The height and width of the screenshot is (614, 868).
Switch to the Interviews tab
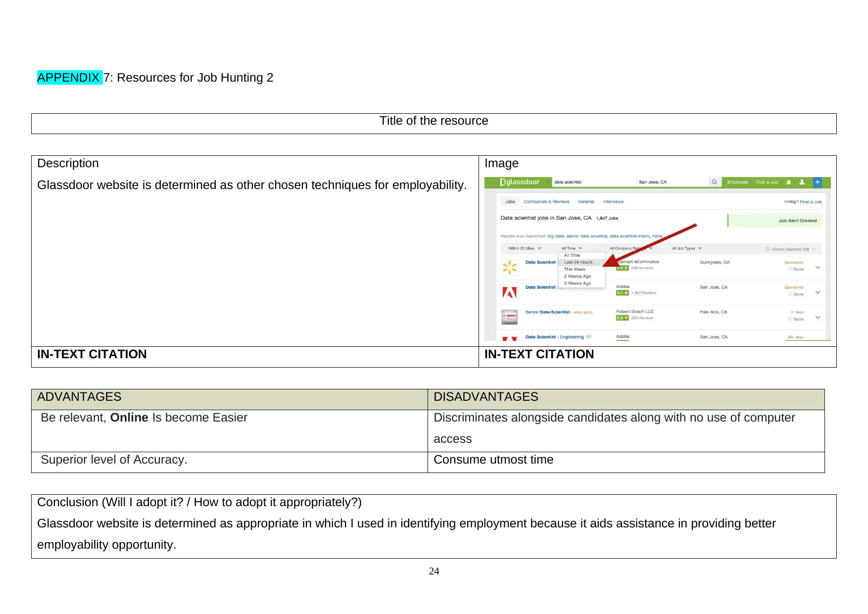pyautogui.click(x=613, y=201)
